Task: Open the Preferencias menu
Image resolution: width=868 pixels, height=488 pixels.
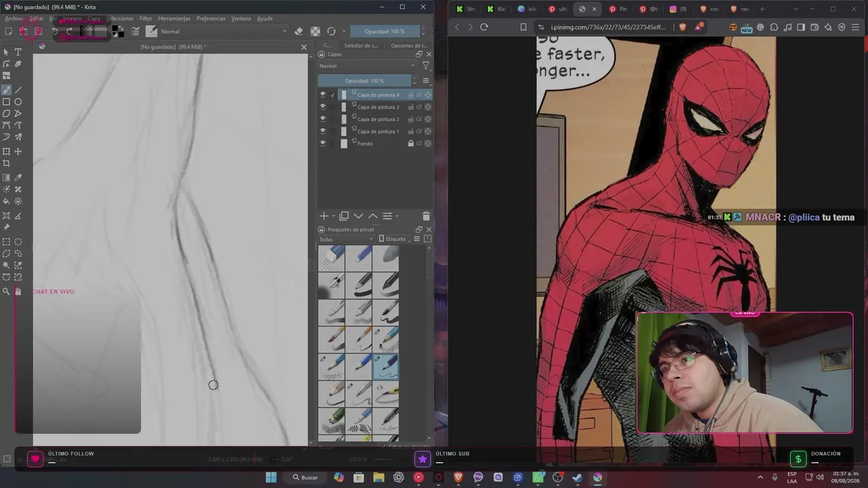Action: [211, 18]
